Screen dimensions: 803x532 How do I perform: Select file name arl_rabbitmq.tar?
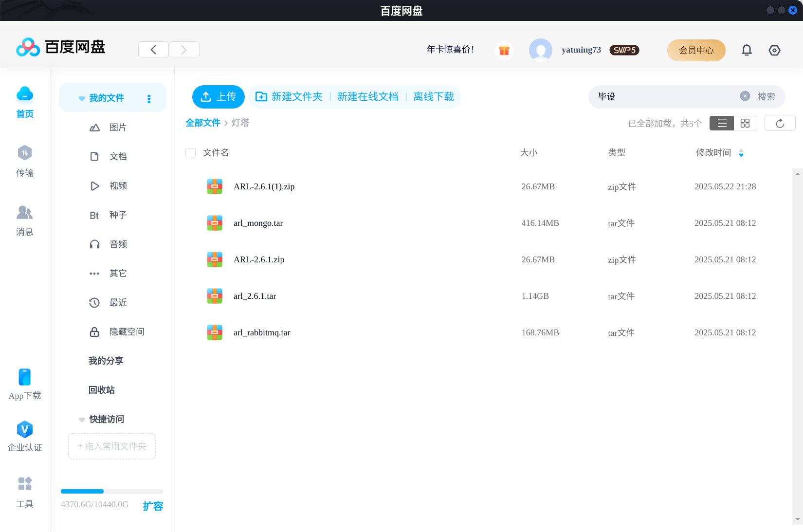(262, 332)
